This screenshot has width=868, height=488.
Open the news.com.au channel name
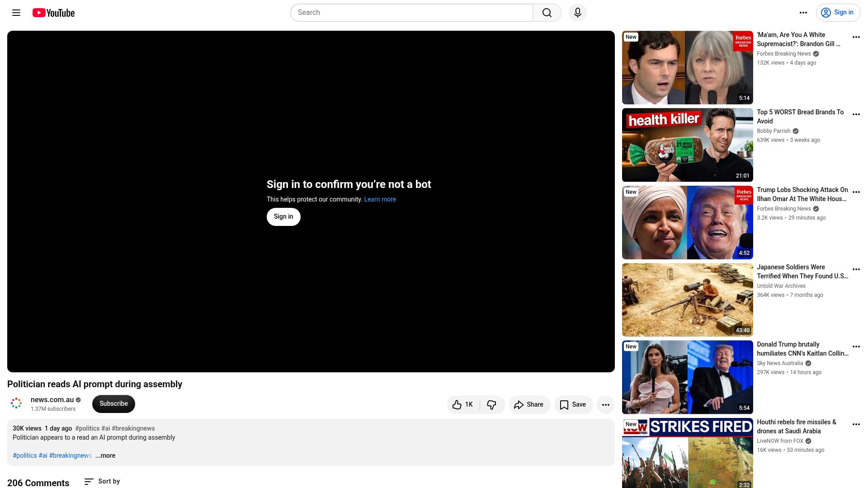52,399
